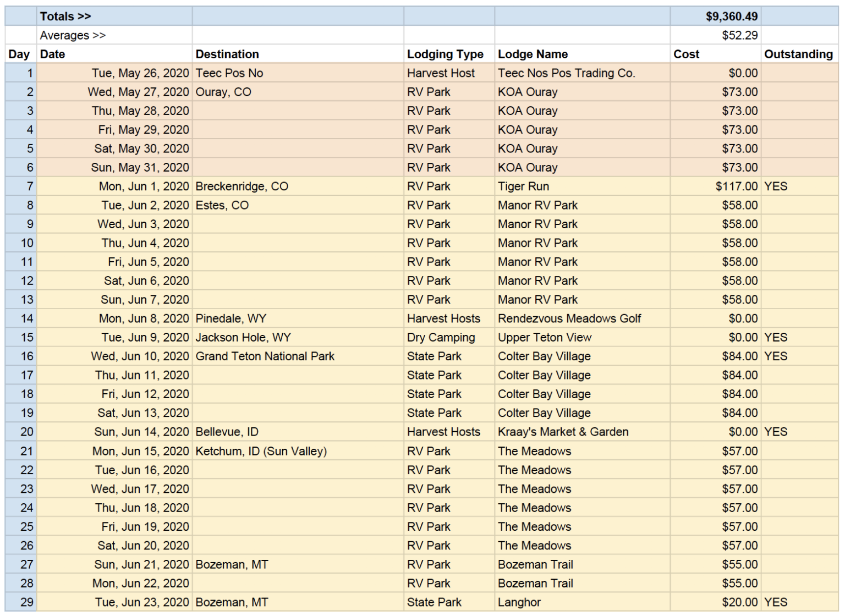Select the Destination column header cell
845x616 pixels.
tap(227, 54)
